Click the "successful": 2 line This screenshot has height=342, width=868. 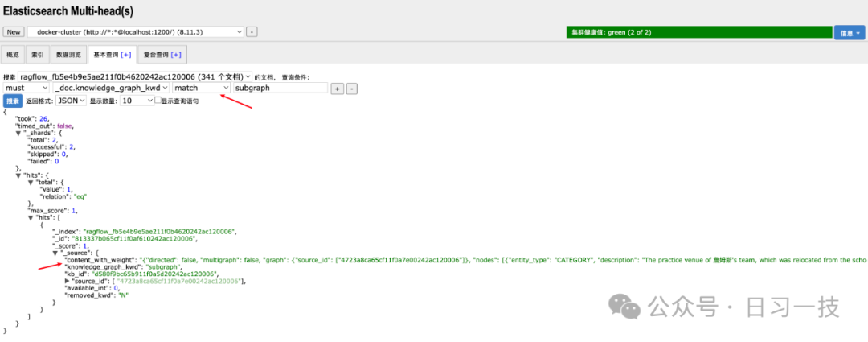click(x=50, y=147)
